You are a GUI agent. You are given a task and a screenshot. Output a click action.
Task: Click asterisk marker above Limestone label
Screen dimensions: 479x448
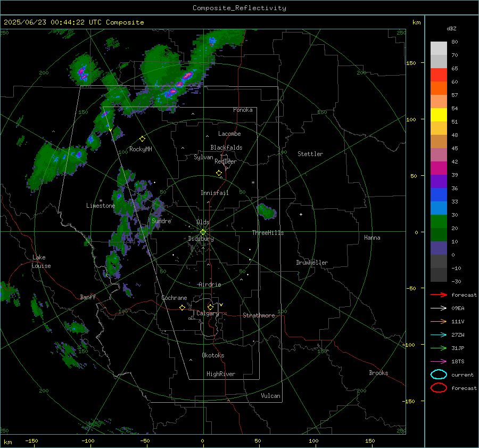[x=101, y=201]
